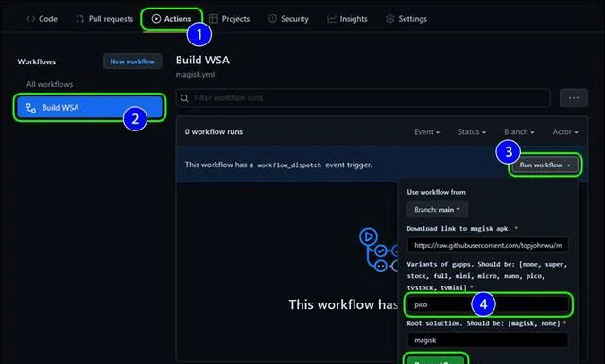Choose branch with the Branch: main selector

(437, 210)
